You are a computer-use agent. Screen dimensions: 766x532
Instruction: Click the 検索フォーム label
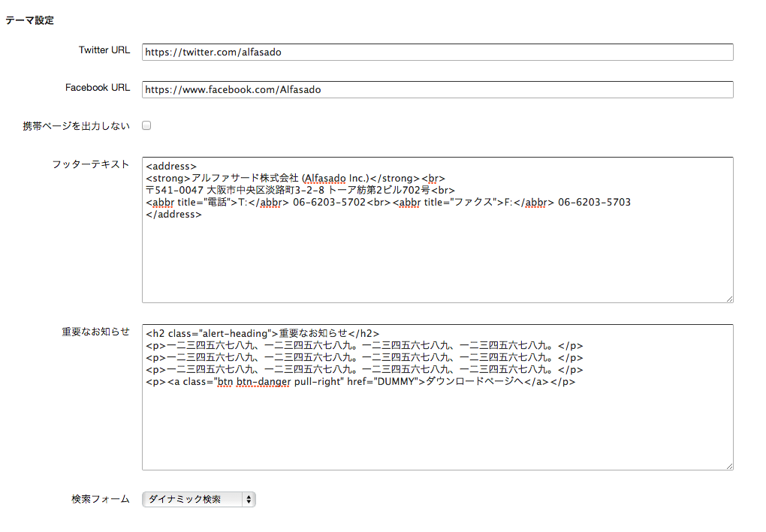click(101, 499)
